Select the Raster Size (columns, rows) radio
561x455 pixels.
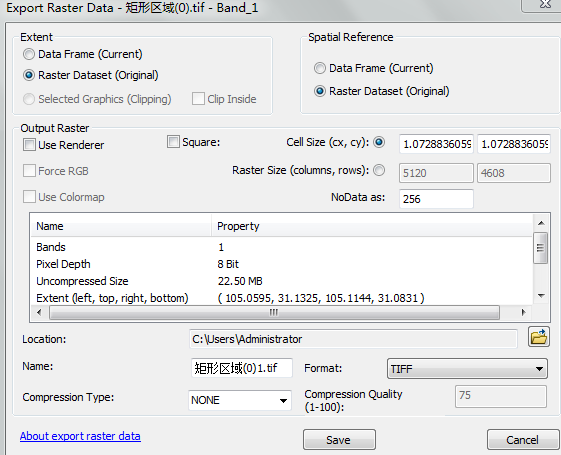(x=379, y=170)
